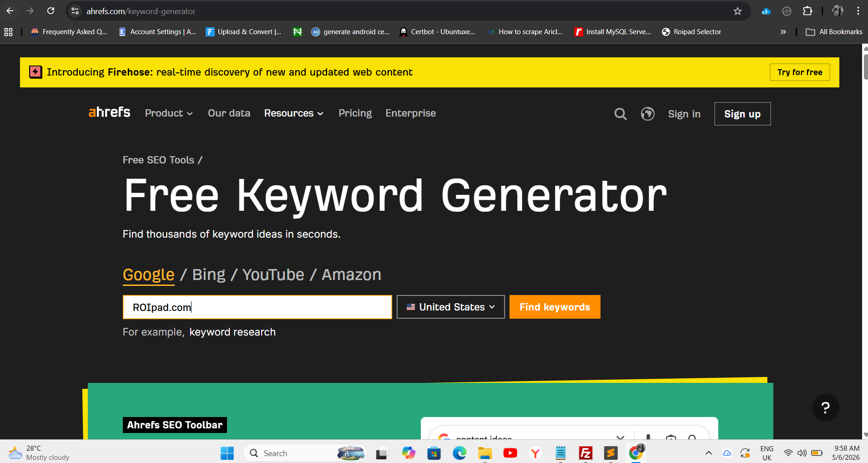
Task: Select the Bing search engine tab
Action: coord(209,275)
